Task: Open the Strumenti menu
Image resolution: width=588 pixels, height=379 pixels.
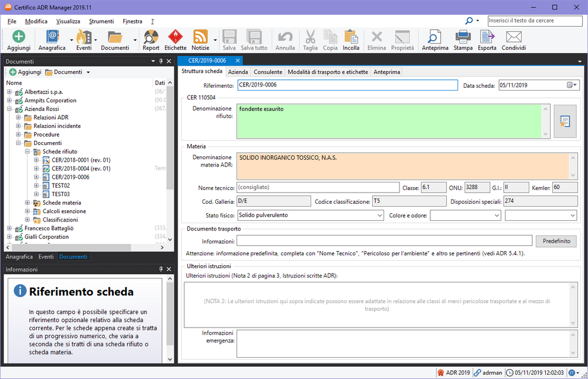Action: tap(101, 21)
